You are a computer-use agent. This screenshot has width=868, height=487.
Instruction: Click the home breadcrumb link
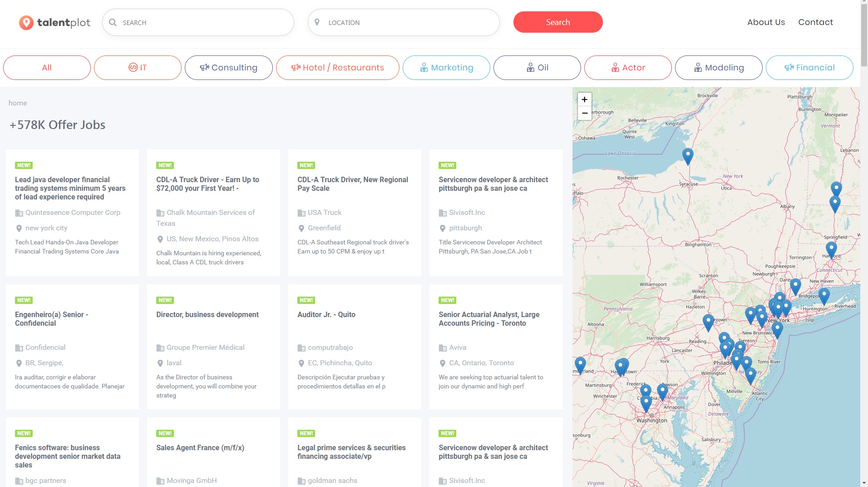[18, 103]
